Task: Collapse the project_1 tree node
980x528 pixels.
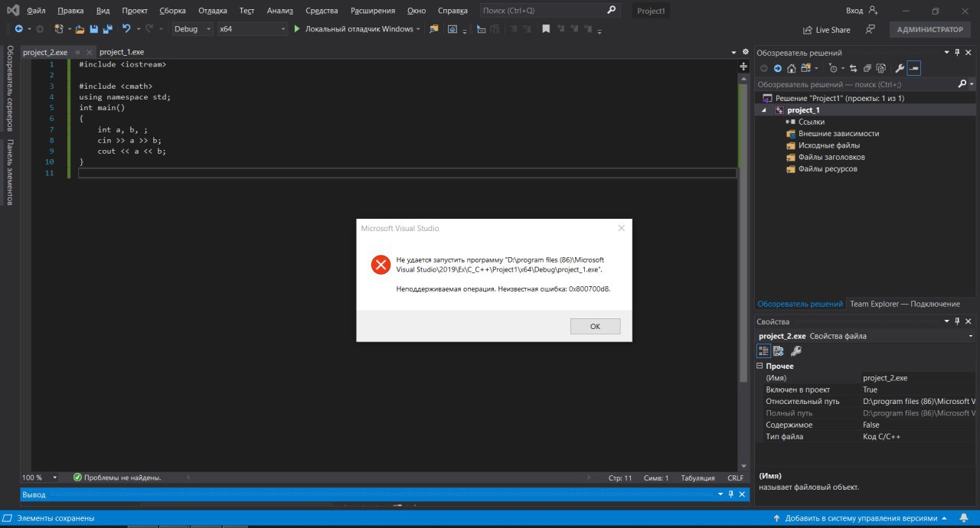Action: [763, 110]
